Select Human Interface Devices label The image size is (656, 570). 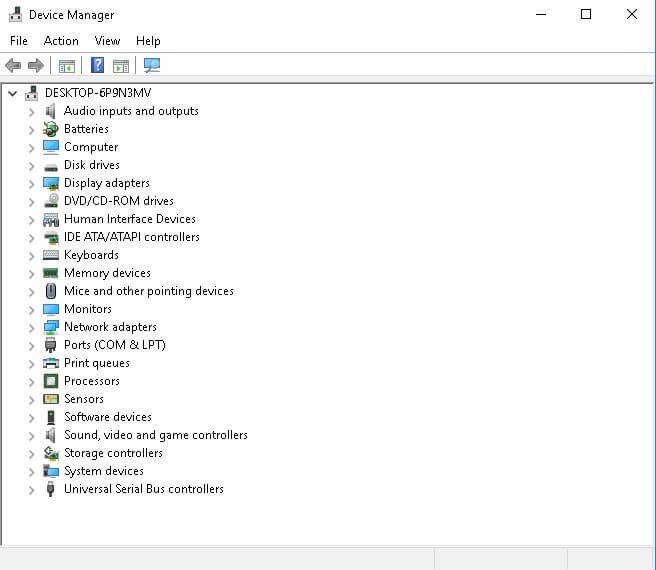click(130, 219)
